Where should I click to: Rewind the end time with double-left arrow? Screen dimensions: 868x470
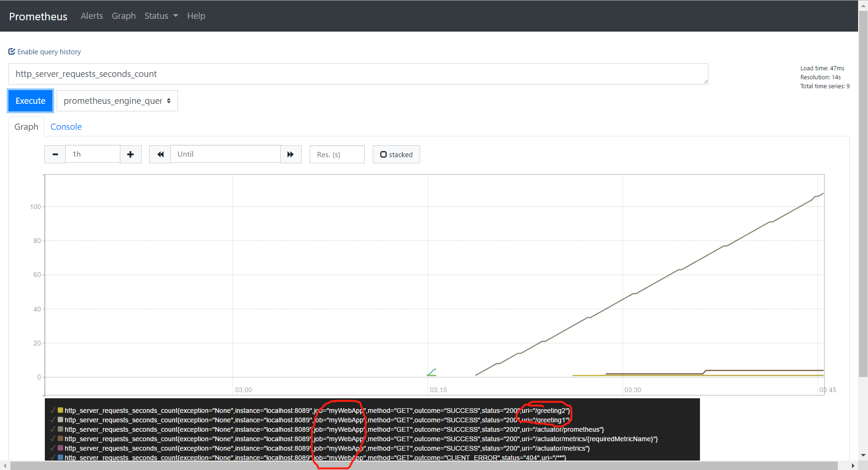coord(160,154)
